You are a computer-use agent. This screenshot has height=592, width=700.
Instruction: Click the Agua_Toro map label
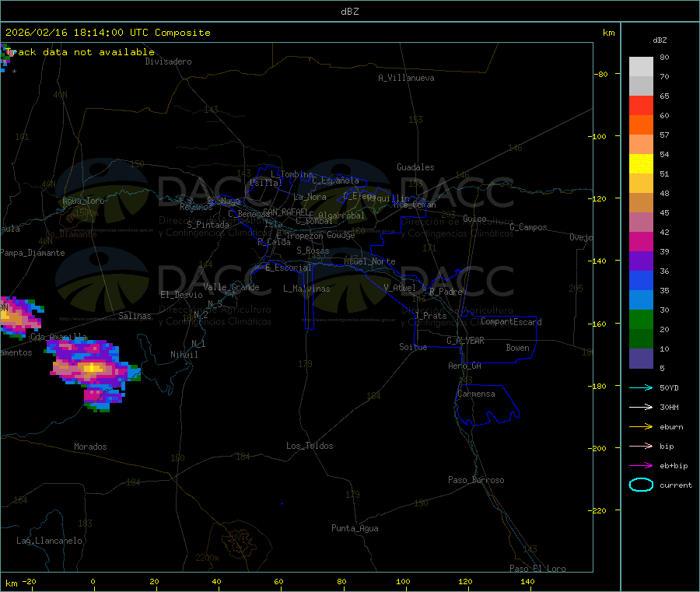pos(83,201)
